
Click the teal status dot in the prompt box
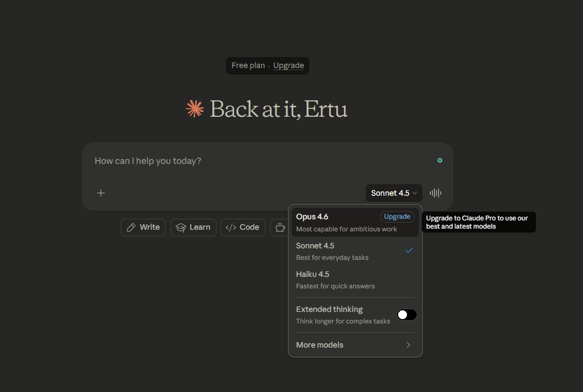[440, 161]
